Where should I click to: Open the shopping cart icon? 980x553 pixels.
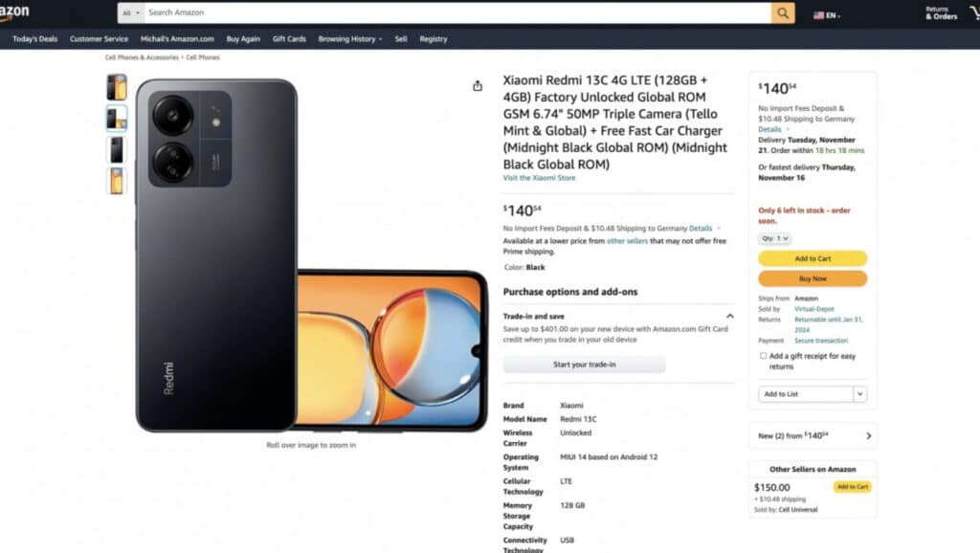pos(974,13)
